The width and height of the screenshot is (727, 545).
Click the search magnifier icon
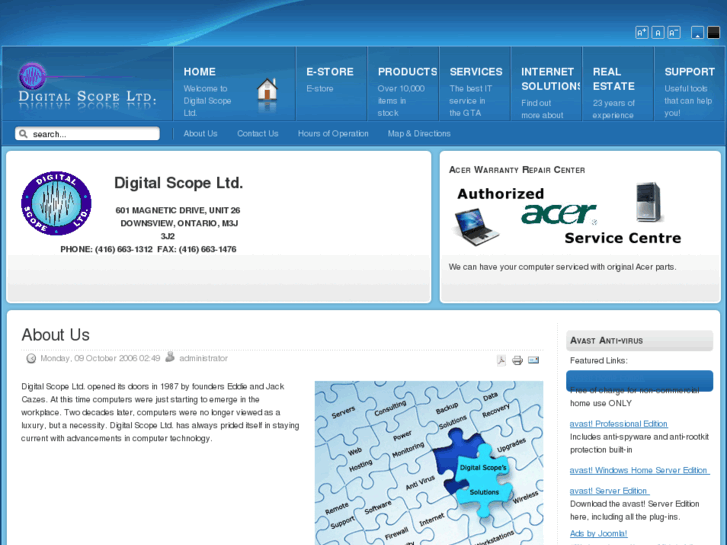click(23, 134)
